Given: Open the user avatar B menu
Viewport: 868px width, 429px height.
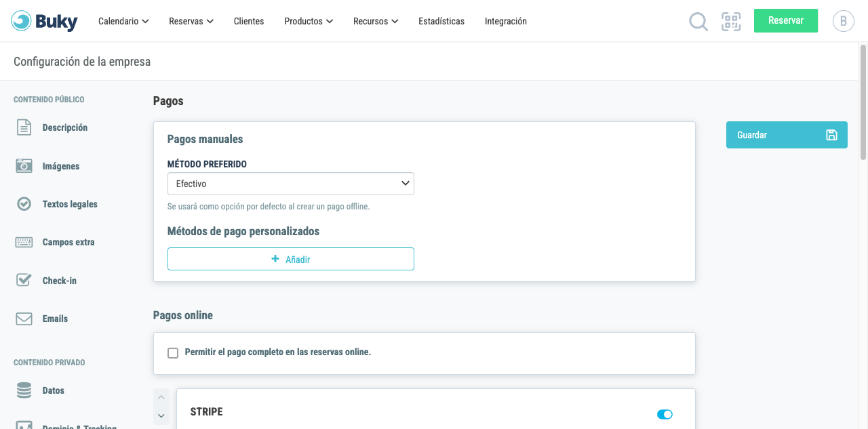Looking at the screenshot, I should (x=843, y=21).
